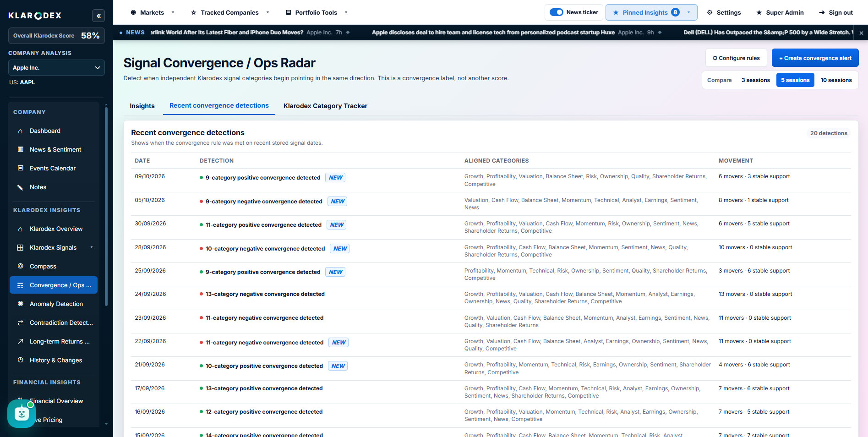This screenshot has width=868, height=437.
Task: Click Create convergence alert button
Action: [x=815, y=58]
